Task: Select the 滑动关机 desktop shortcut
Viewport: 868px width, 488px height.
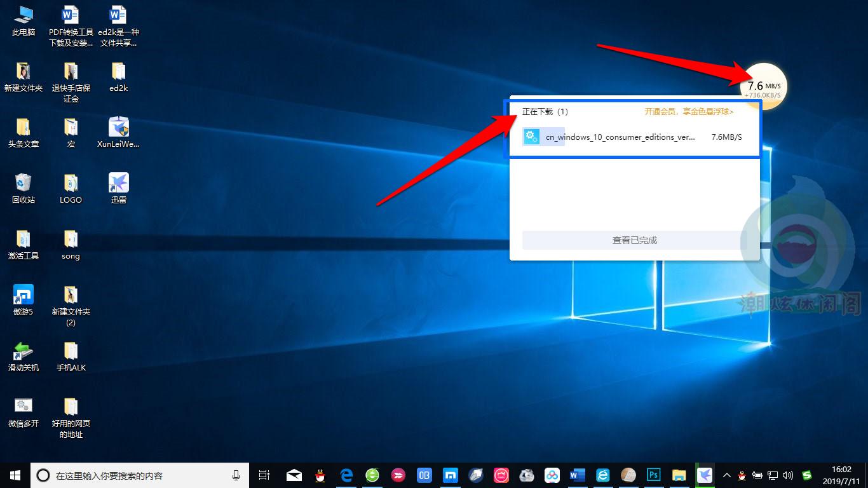Action: [x=24, y=356]
